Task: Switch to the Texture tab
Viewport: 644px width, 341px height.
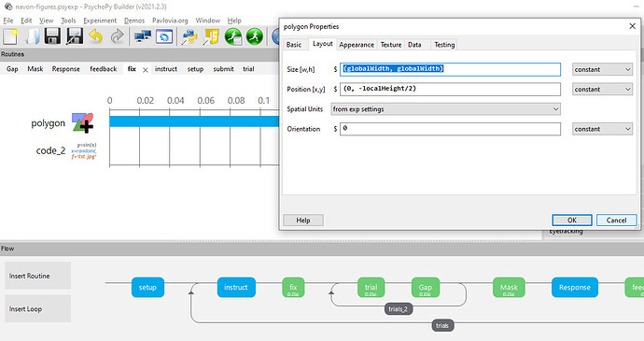Action: point(390,45)
